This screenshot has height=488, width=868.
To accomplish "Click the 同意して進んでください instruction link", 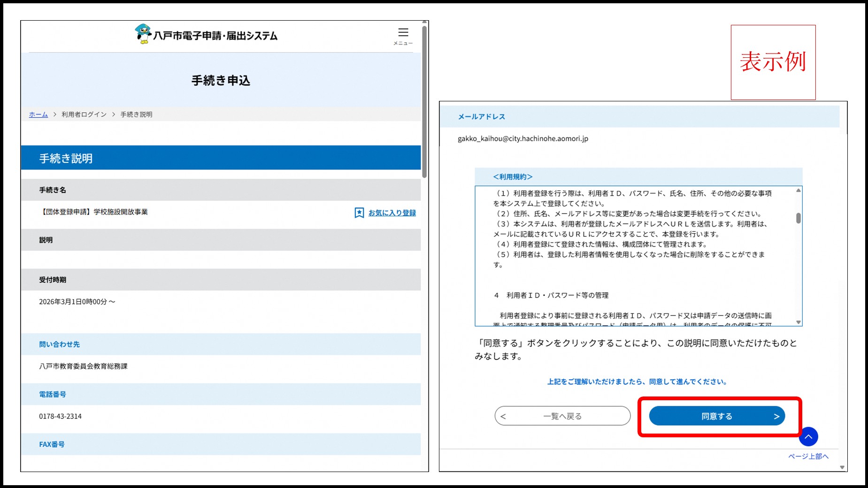I will pos(637,381).
